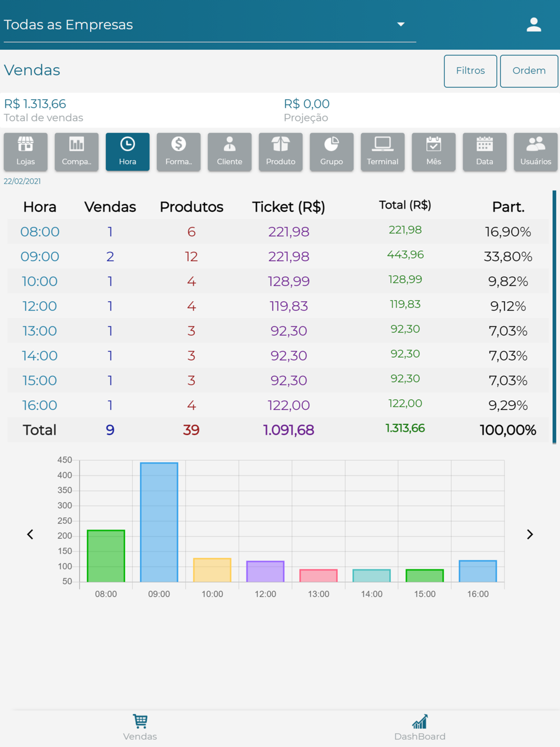Click the user profile icon
Screen dimensions: 560x747
534,25
